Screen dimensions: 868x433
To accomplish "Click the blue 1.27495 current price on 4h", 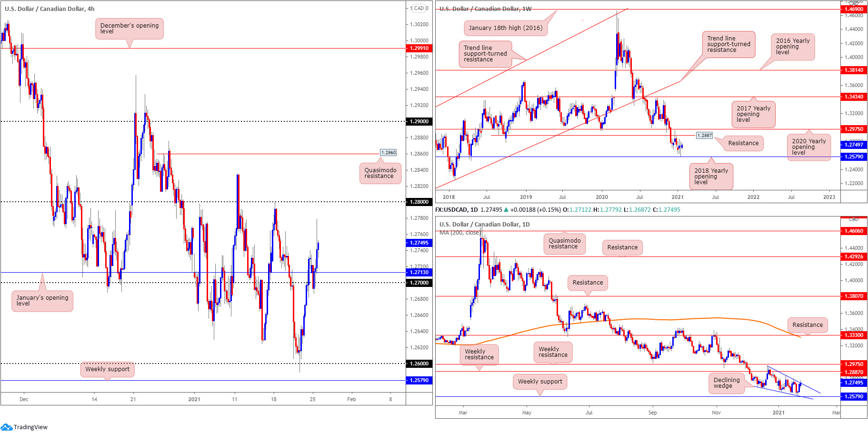I will (x=419, y=243).
